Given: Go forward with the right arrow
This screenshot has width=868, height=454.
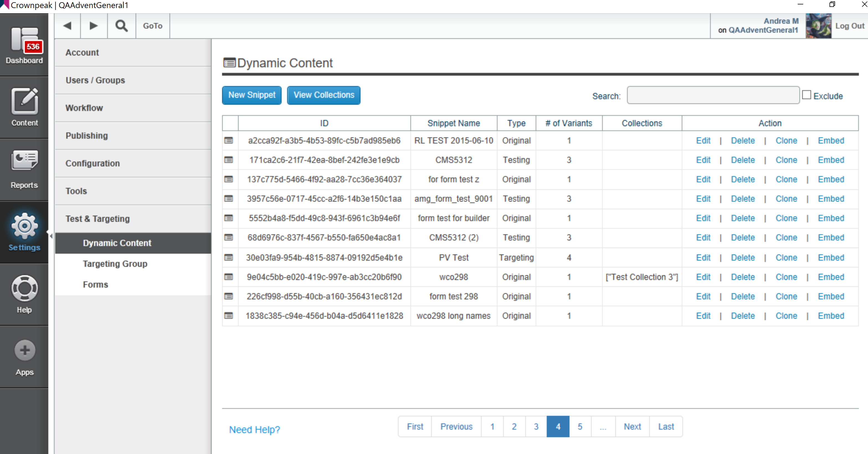Looking at the screenshot, I should pyautogui.click(x=94, y=26).
